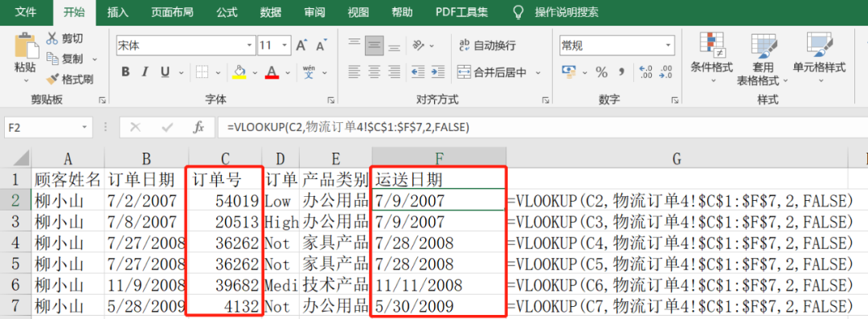This screenshot has width=868, height=319.
Task: Apply yellow fill color bucket
Action: point(240,72)
